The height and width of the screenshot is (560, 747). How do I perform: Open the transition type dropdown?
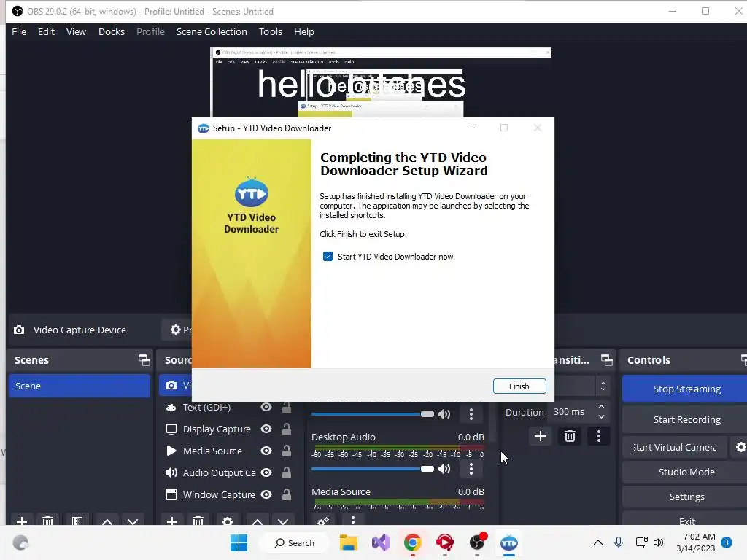pyautogui.click(x=603, y=386)
